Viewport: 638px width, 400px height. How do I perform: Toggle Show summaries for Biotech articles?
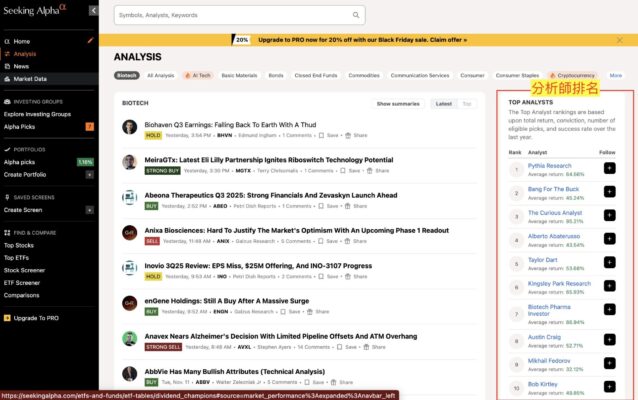(398, 103)
